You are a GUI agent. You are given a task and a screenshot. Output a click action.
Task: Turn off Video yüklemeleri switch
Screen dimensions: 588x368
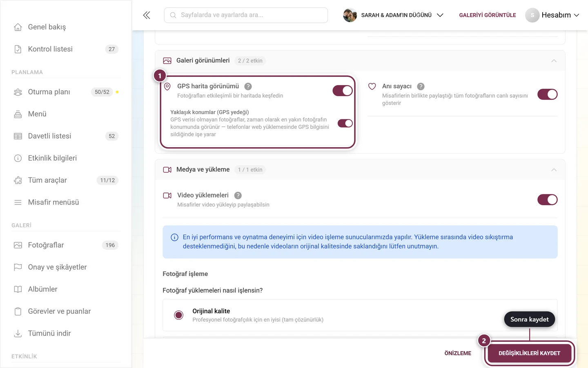click(547, 200)
